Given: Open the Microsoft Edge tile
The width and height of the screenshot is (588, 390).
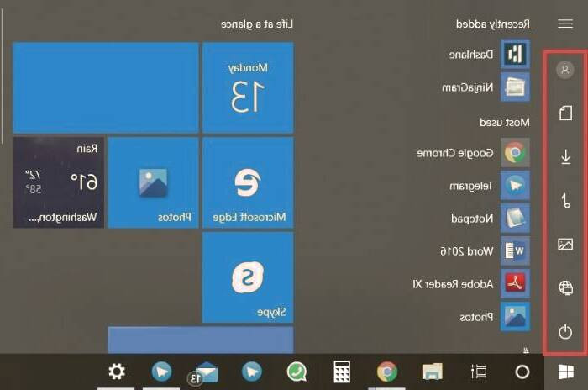Looking at the screenshot, I should click(x=247, y=182).
